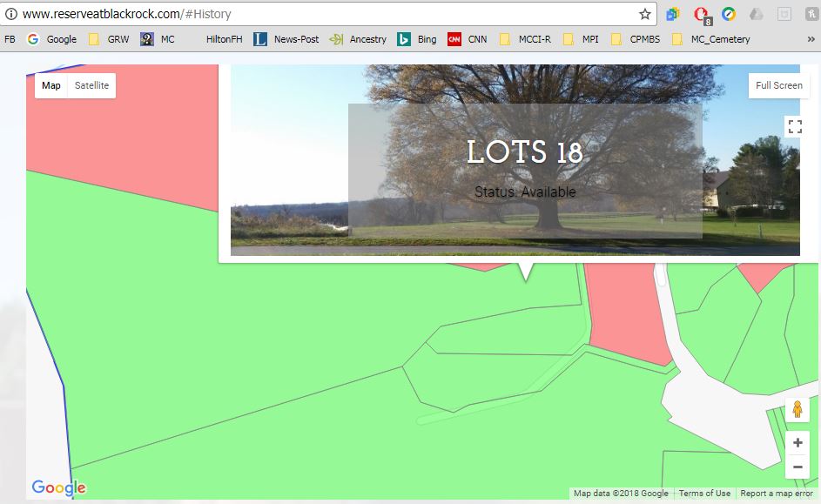Screen dimensions: 821x504
Task: Click the Google logo on the map
Action: 58,487
